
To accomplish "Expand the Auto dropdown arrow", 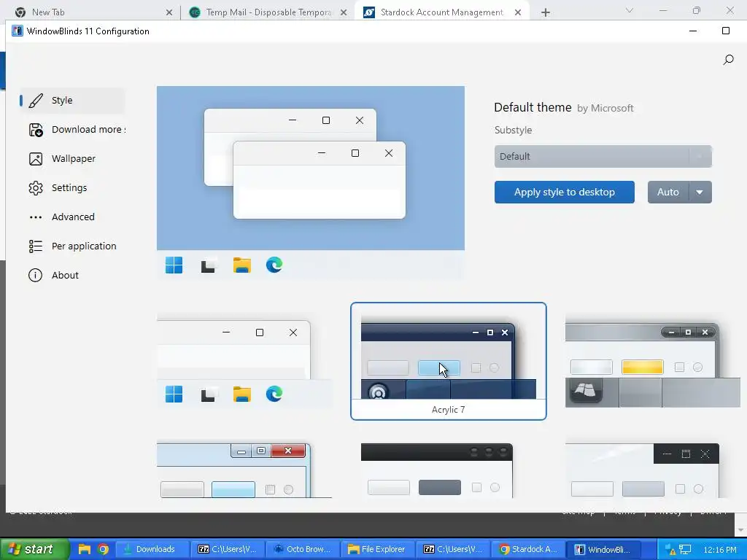I will click(x=700, y=192).
